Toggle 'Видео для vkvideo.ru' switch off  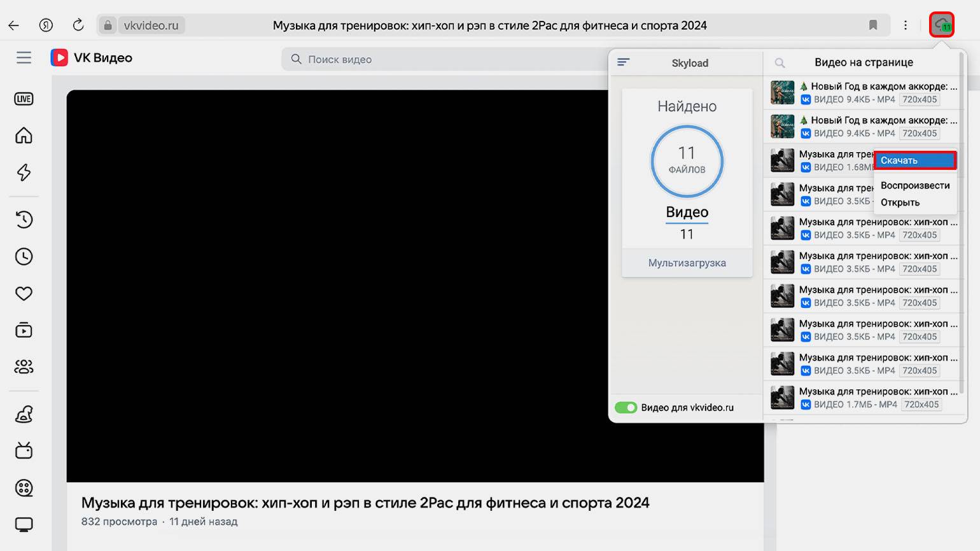626,407
